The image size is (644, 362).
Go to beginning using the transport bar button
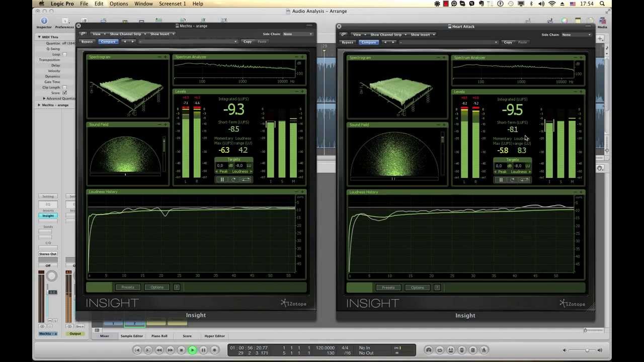[x=137, y=350]
